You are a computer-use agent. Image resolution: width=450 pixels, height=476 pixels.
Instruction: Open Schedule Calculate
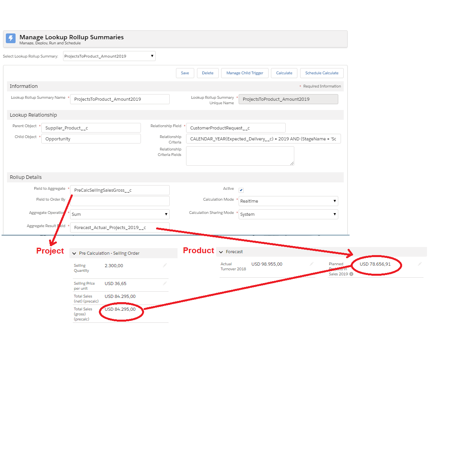322,73
